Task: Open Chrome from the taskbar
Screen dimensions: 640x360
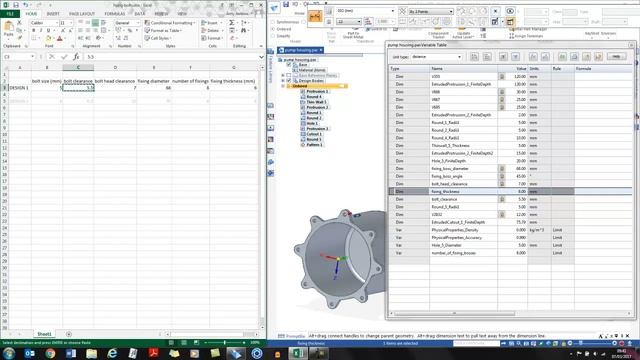Action: 50,353
